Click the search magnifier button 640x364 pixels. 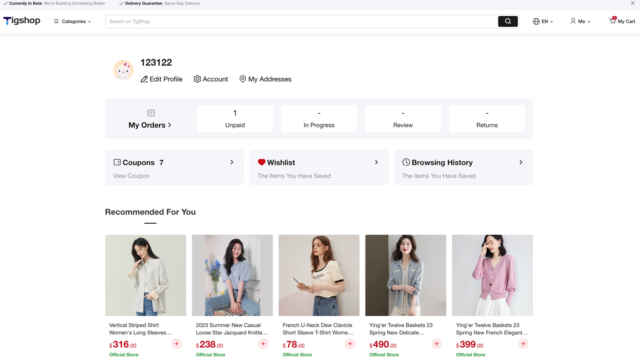coord(508,22)
